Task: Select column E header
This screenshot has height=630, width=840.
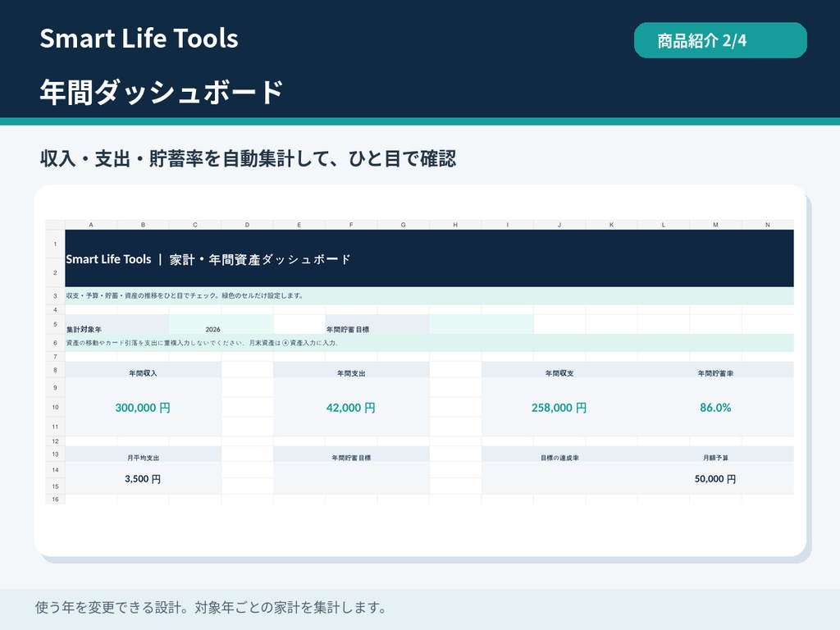Action: pyautogui.click(x=299, y=225)
